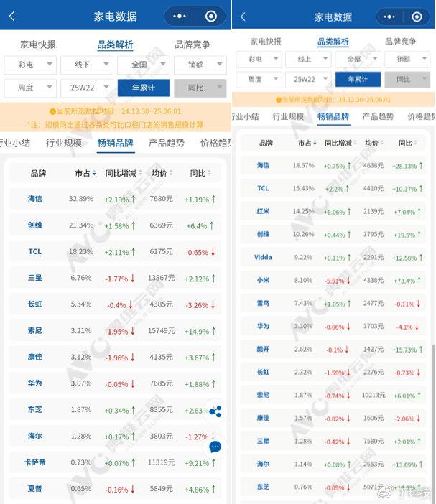
Task: Sort by 市占 in the left table
Action: coord(85,173)
